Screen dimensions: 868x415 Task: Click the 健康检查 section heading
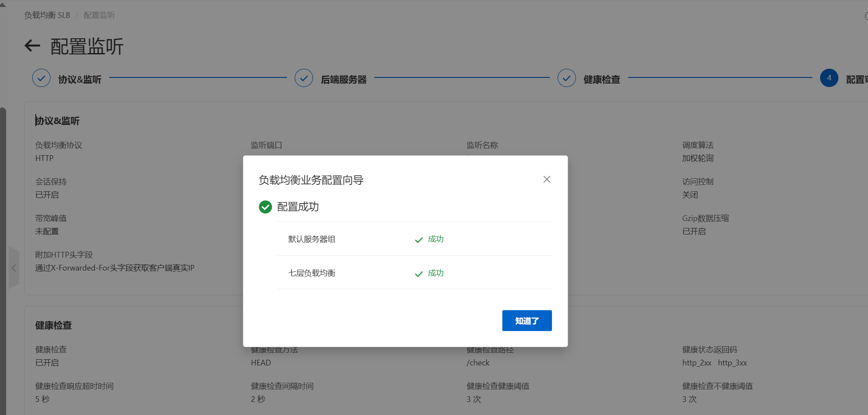pyautogui.click(x=54, y=325)
